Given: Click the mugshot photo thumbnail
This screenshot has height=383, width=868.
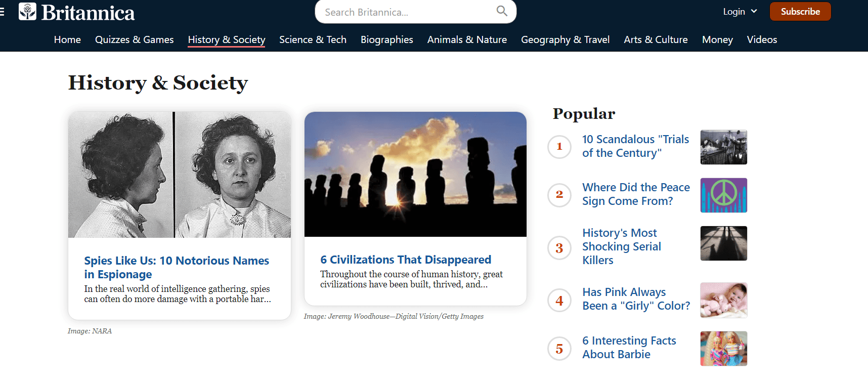Looking at the screenshot, I should point(180,175).
